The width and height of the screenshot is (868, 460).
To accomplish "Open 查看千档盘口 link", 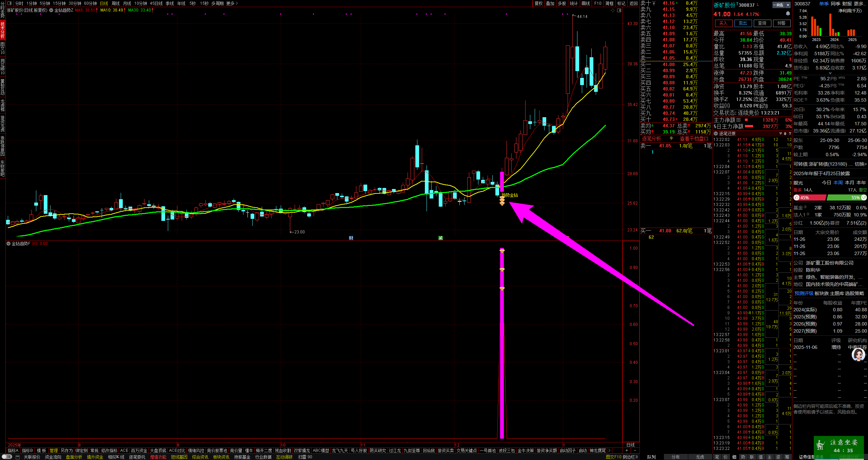I will pyautogui.click(x=694, y=139).
